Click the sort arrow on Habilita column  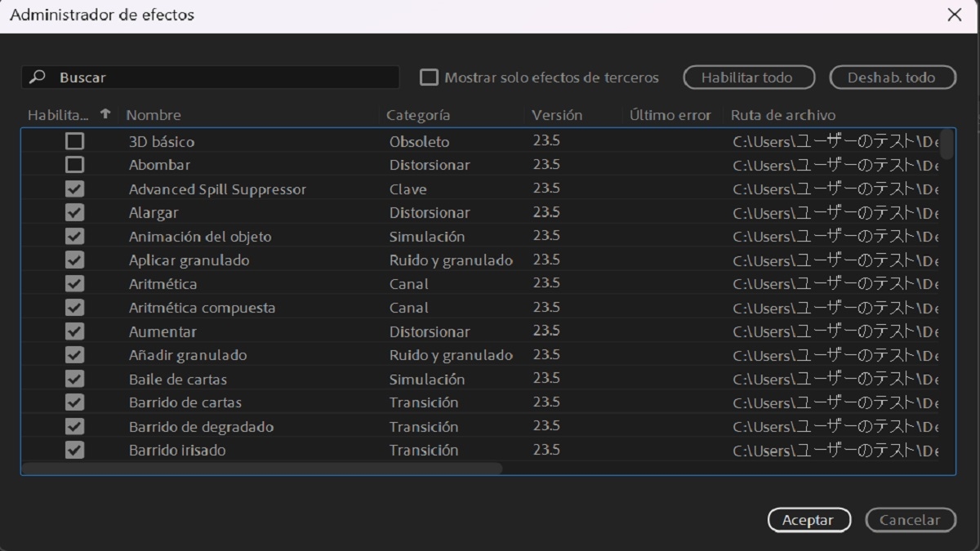105,115
